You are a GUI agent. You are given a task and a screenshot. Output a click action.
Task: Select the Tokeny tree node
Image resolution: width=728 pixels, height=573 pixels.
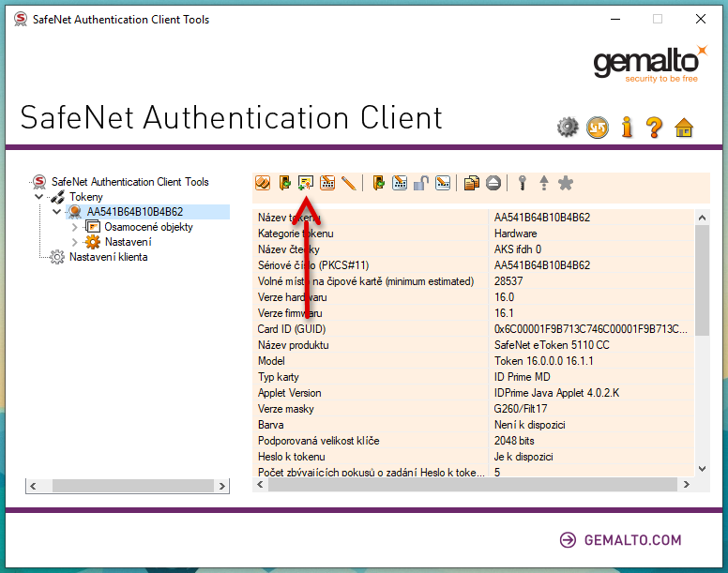point(86,197)
